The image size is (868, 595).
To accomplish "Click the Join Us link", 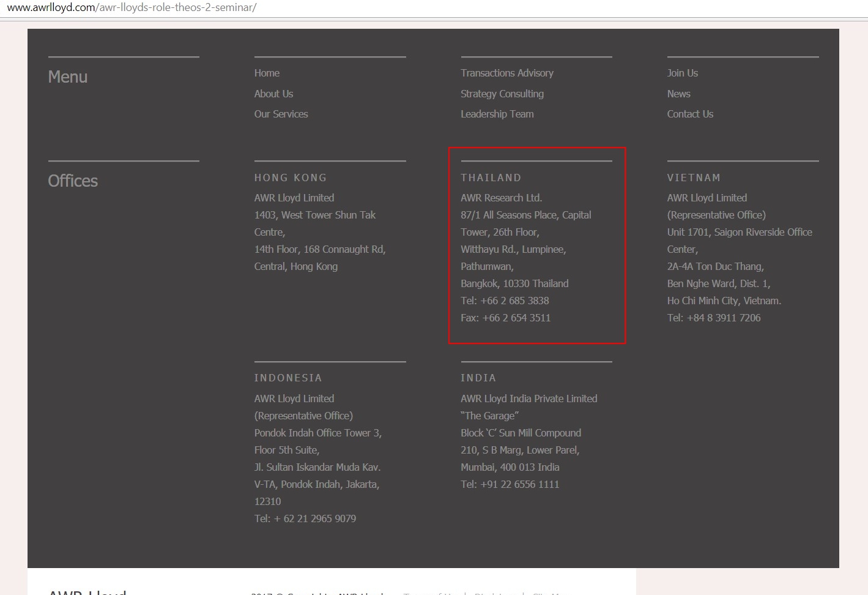I will tap(682, 73).
